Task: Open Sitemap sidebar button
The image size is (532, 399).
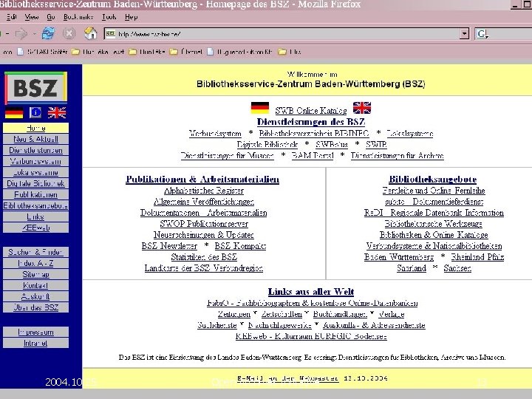Action: 35,274
